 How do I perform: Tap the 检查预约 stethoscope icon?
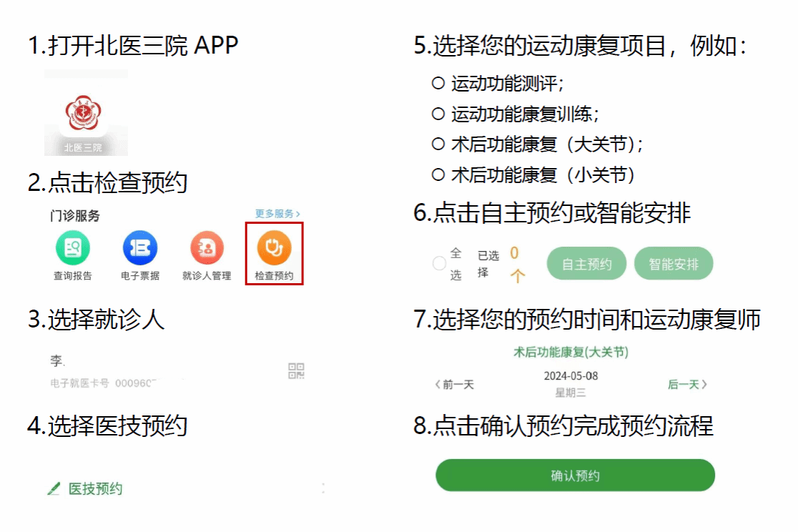(274, 248)
